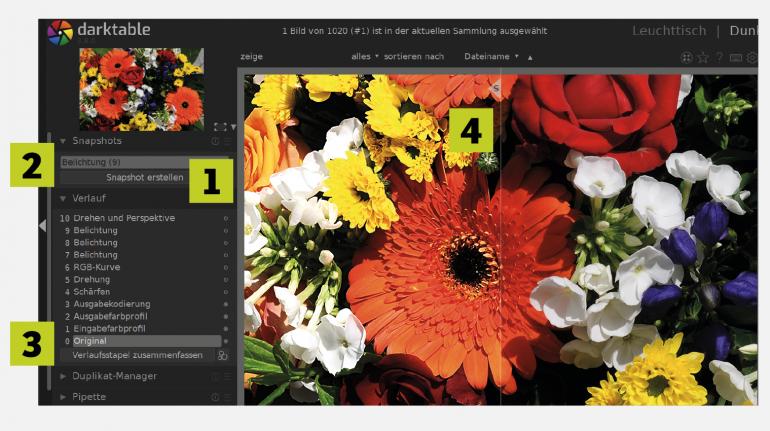Screen dimensions: 770x431
Task: Click the darktable logo icon
Action: coord(60,33)
